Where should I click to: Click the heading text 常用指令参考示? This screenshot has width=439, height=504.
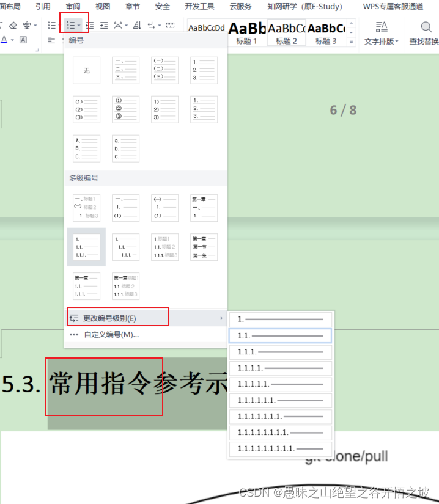pyautogui.click(x=138, y=384)
